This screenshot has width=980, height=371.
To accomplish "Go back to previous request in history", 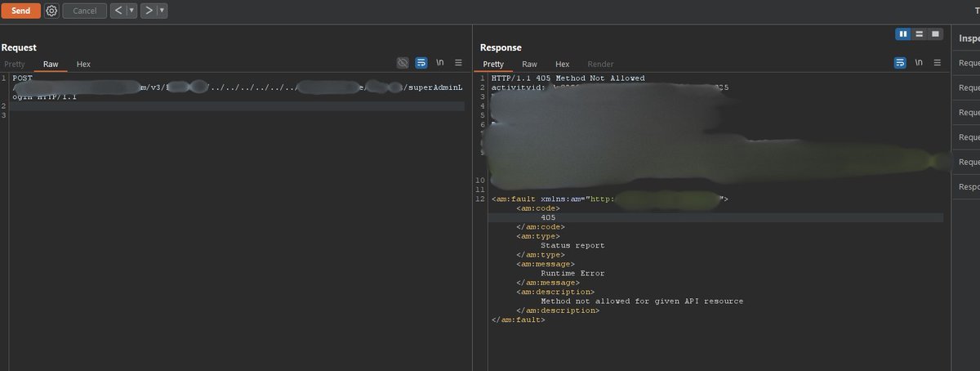I will (x=118, y=11).
